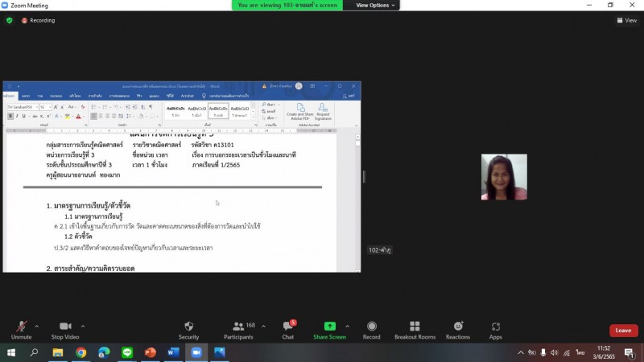Viewport: 644px width, 362px height.
Task: Open PowerPoint from the Windows taskbar
Action: [151, 352]
